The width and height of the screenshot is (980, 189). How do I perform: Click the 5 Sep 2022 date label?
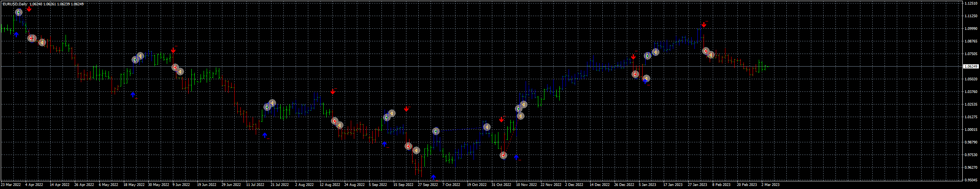pyautogui.click(x=378, y=185)
